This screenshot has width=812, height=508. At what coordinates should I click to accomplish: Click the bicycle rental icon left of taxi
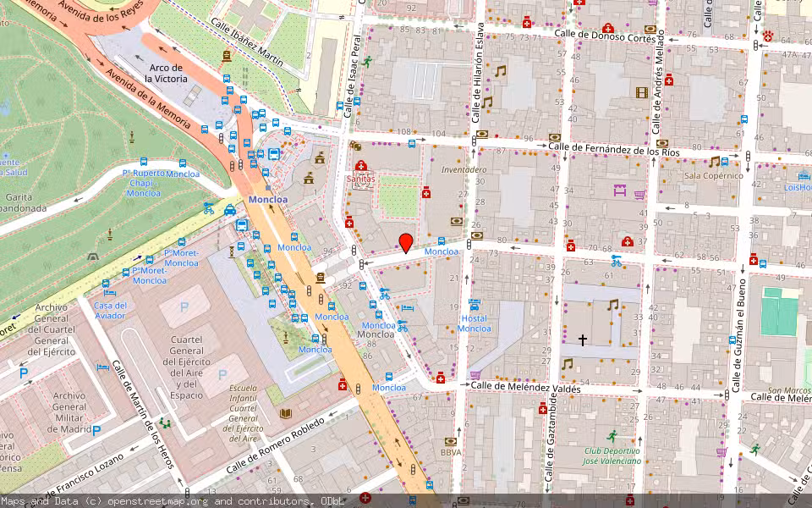click(x=208, y=208)
